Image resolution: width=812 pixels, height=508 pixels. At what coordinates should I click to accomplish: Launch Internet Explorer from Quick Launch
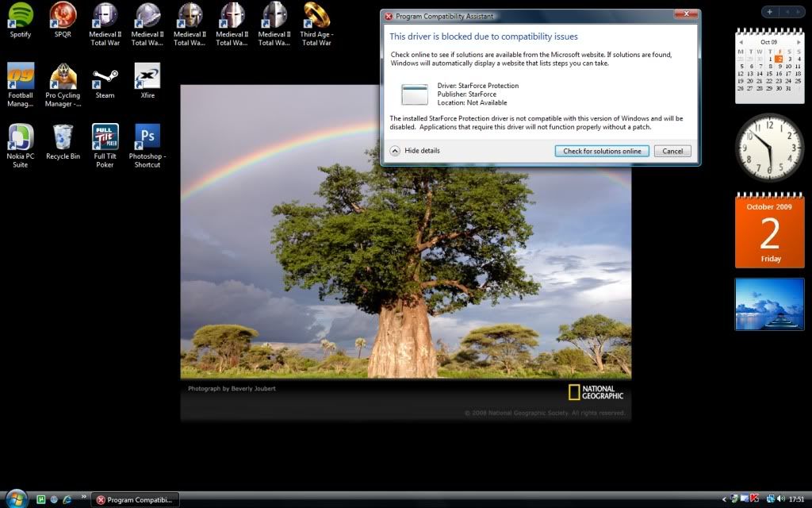pyautogui.click(x=67, y=500)
